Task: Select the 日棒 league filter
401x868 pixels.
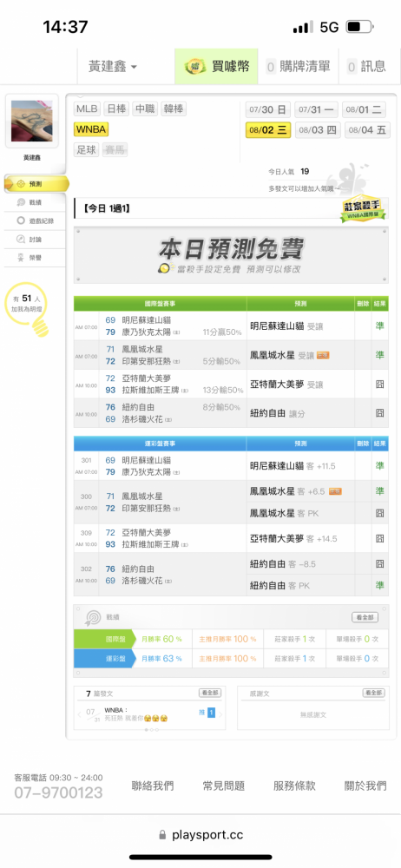Action: [x=116, y=109]
